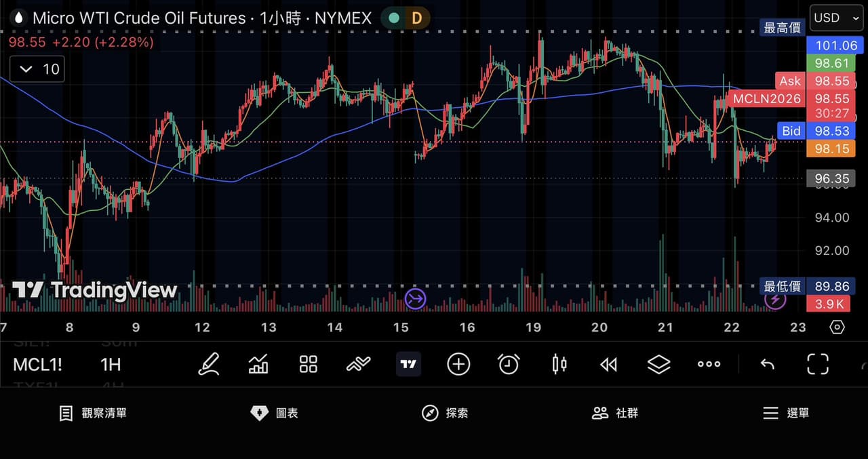The height and width of the screenshot is (459, 868).
Task: Click the green 98.61 price label
Action: point(831,63)
